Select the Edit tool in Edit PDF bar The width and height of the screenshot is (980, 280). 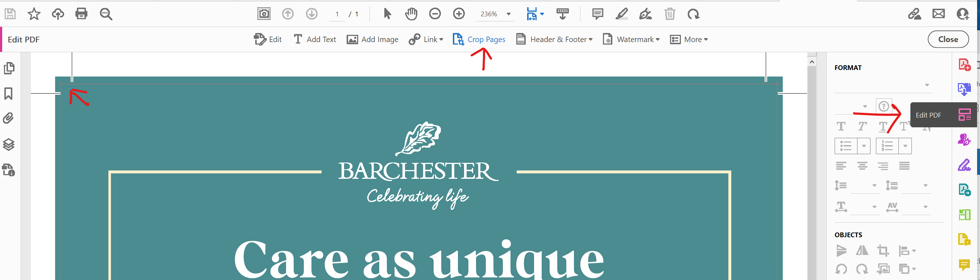(268, 39)
